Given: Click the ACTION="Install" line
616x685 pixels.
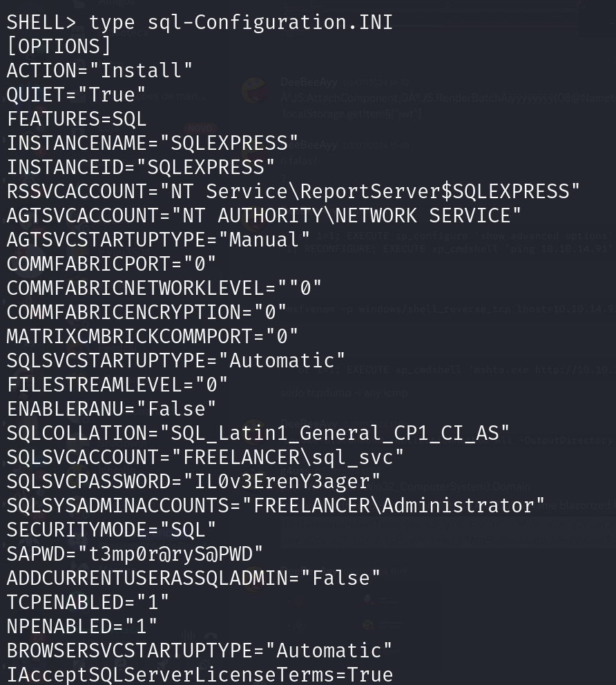Looking at the screenshot, I should point(99,70).
